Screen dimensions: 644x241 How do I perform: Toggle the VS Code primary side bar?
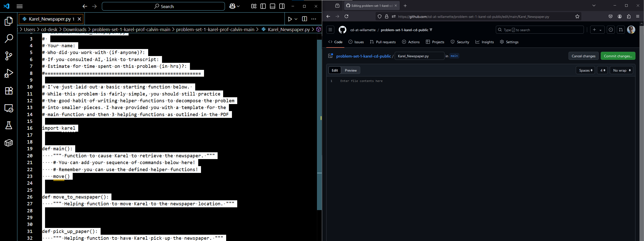click(263, 6)
